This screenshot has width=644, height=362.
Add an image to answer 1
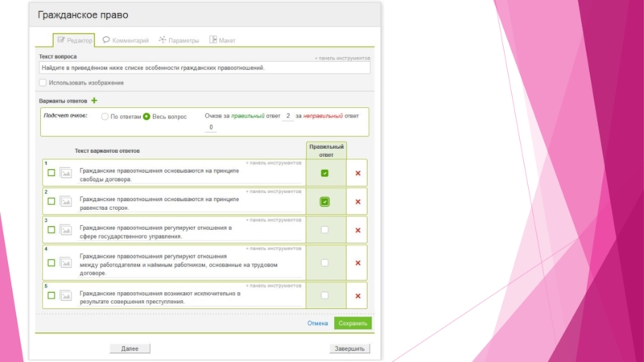tap(66, 173)
